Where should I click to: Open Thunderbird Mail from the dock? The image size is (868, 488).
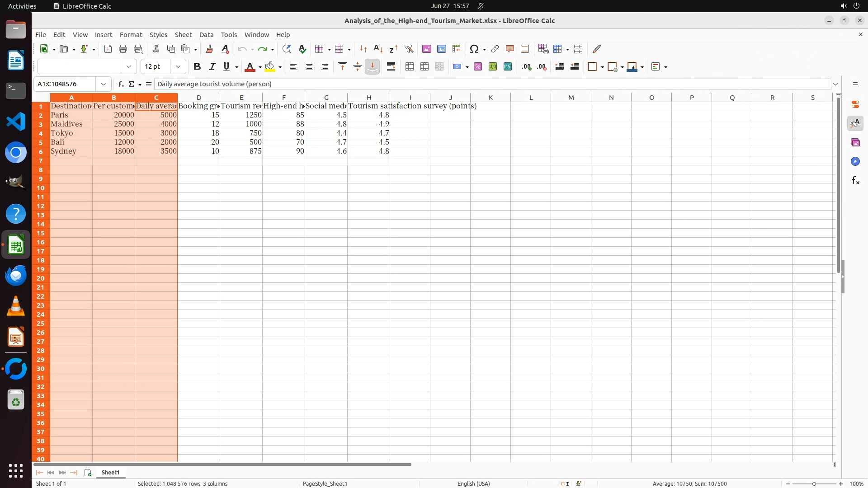click(16, 276)
